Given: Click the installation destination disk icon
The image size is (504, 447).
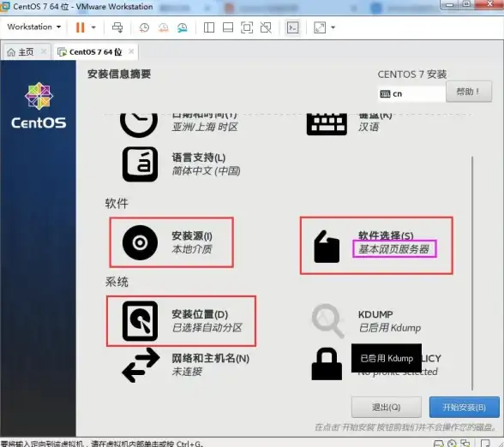Looking at the screenshot, I should pyautogui.click(x=140, y=321).
